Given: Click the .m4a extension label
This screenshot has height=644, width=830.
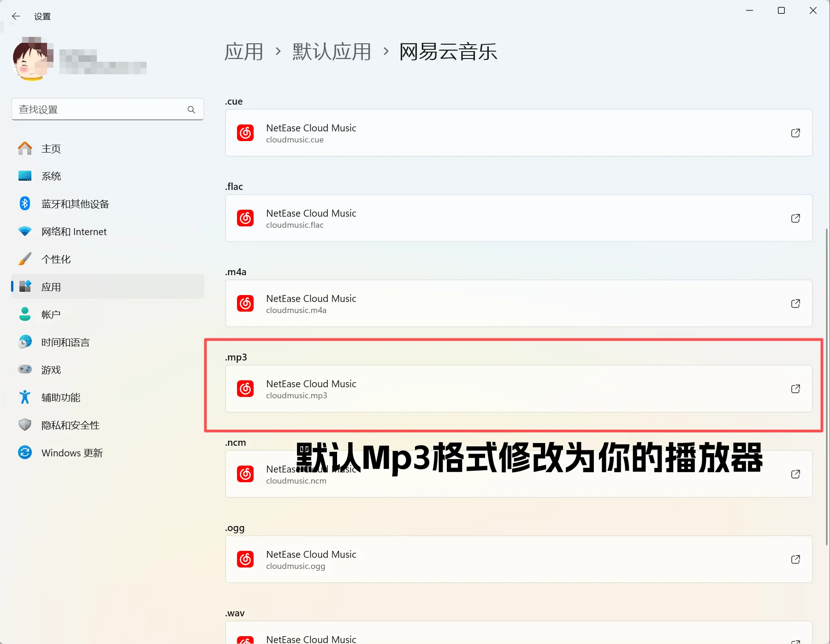Looking at the screenshot, I should point(236,272).
